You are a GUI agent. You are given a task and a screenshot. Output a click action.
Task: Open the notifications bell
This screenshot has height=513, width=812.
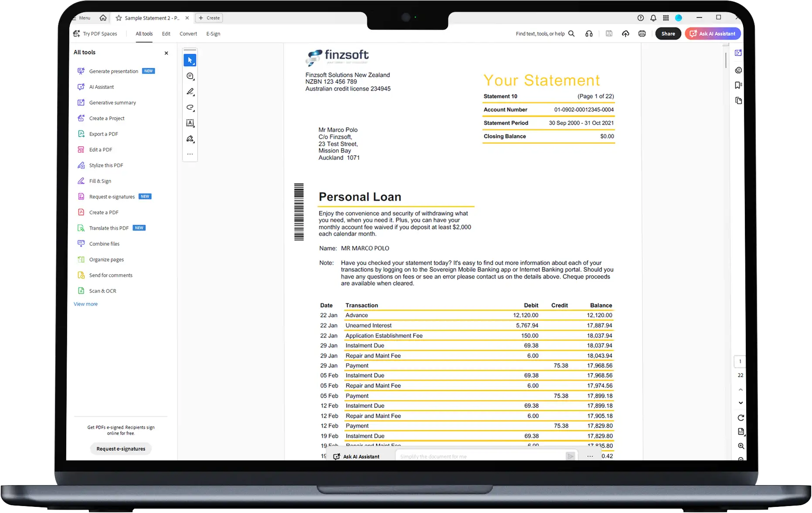[x=653, y=18]
